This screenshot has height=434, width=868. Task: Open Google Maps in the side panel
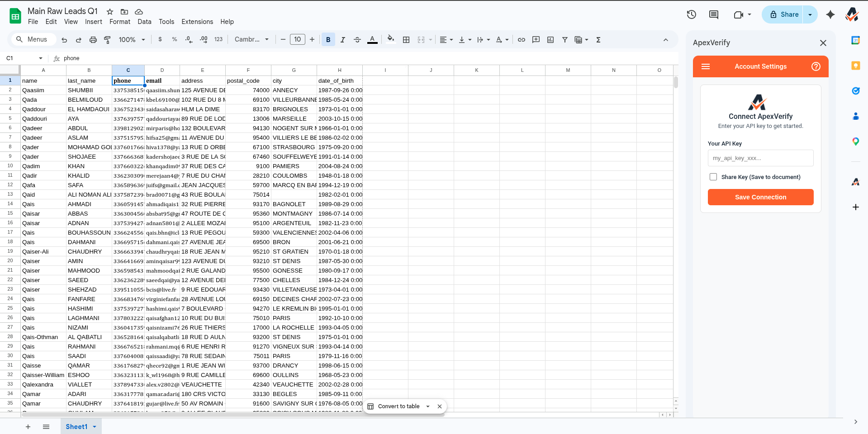click(x=856, y=142)
